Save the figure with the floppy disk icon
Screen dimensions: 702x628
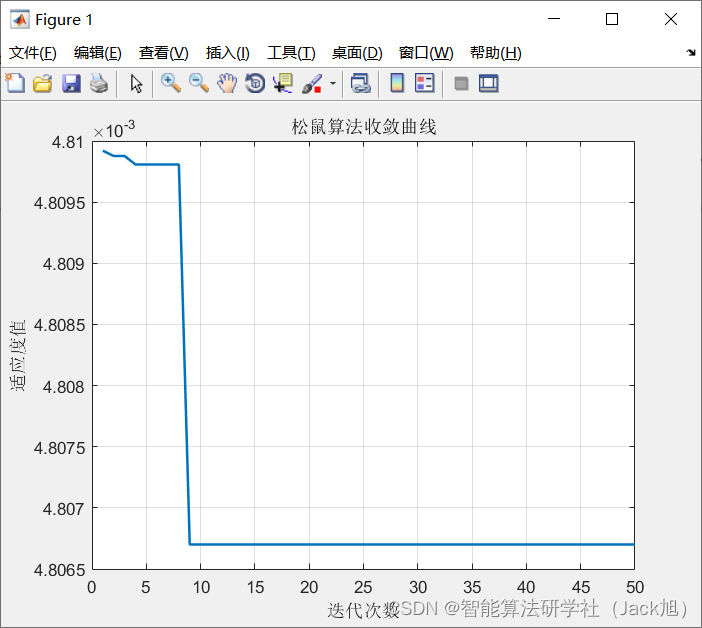[71, 83]
